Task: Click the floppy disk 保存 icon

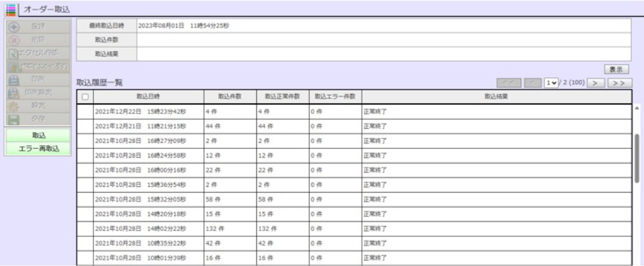Action: [12, 119]
